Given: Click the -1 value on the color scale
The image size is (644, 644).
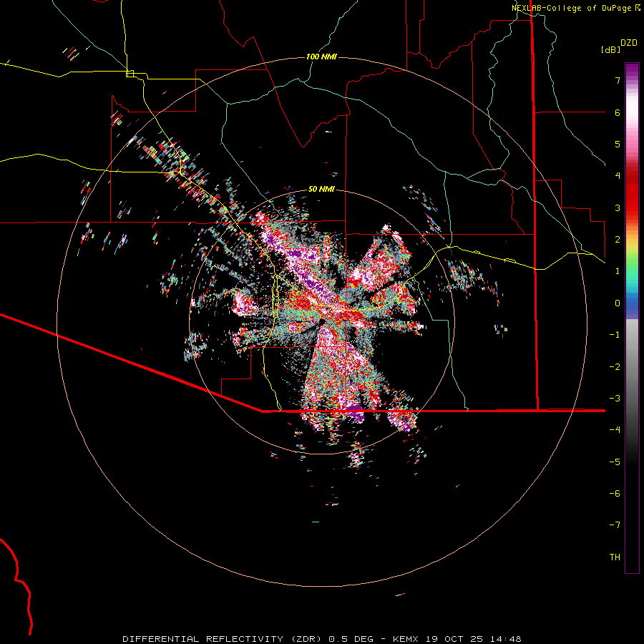Looking at the screenshot, I should (x=615, y=335).
